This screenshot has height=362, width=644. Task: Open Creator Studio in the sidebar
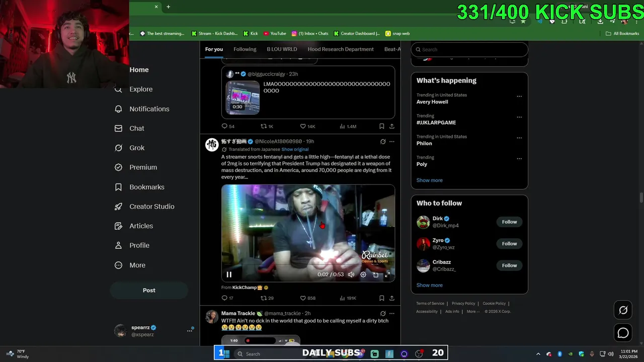click(x=144, y=207)
